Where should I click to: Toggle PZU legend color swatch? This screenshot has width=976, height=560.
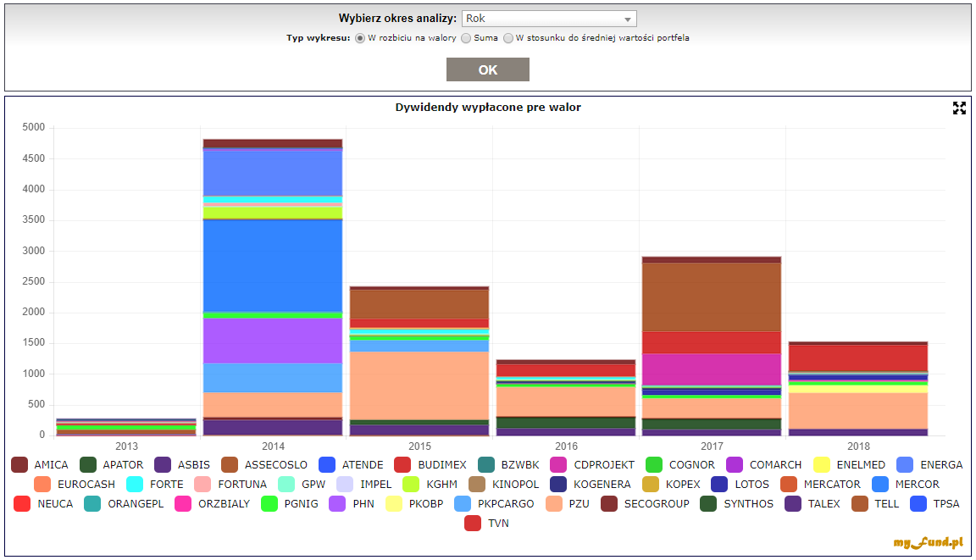[554, 503]
